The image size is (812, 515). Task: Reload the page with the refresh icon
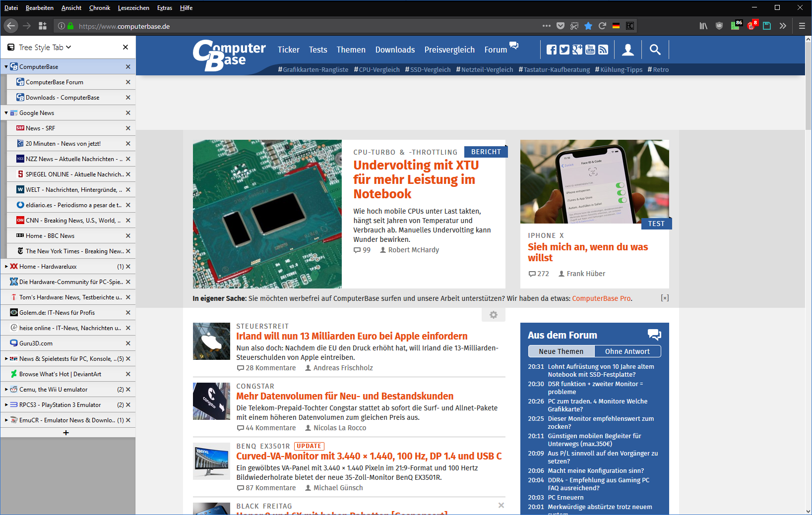602,26
